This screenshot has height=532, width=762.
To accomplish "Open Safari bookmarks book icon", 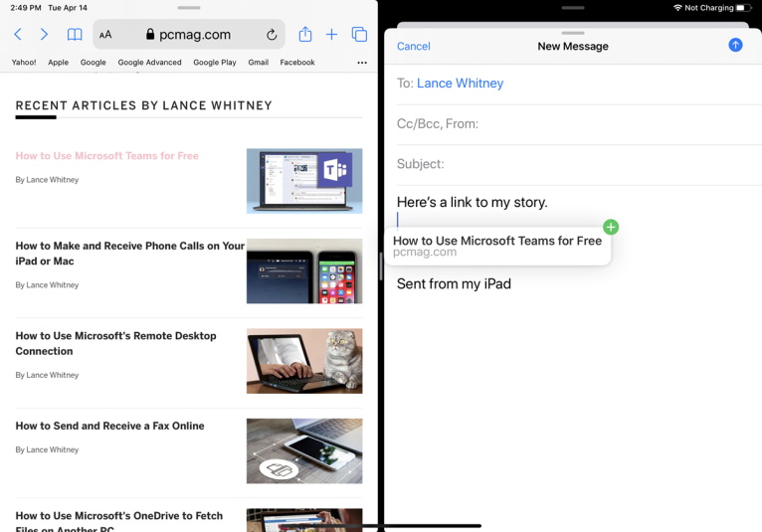I will [x=75, y=35].
